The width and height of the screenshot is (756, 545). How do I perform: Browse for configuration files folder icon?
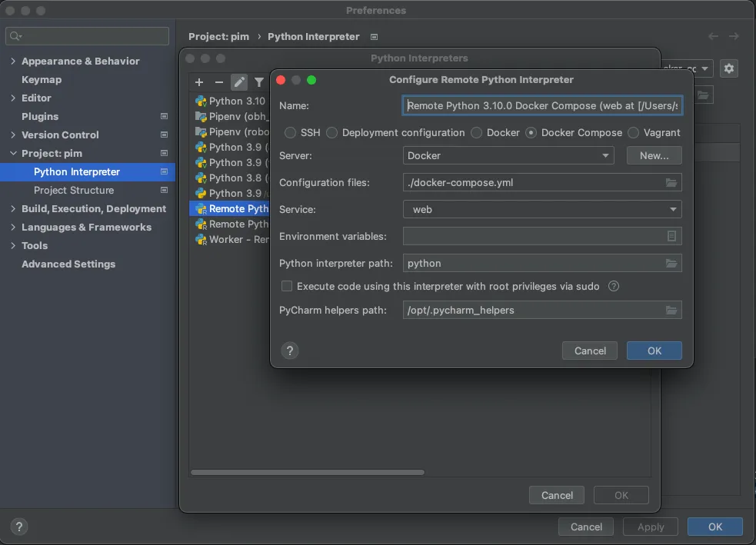[671, 183]
